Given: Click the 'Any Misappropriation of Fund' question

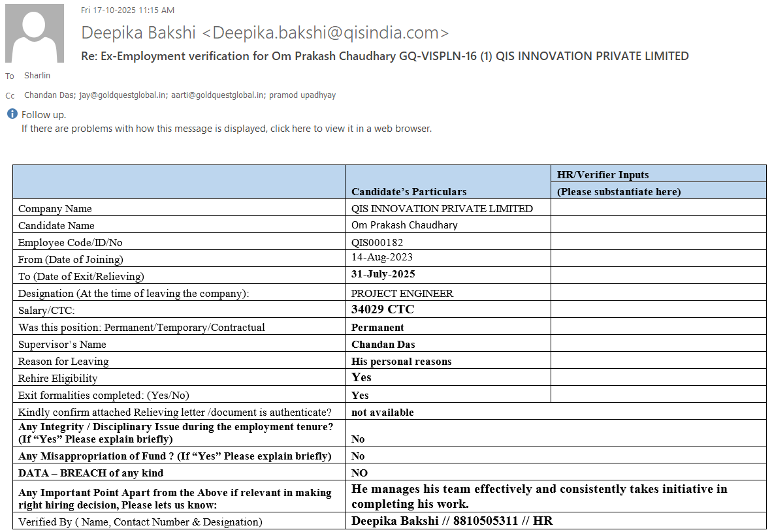Looking at the screenshot, I should click(x=175, y=456).
